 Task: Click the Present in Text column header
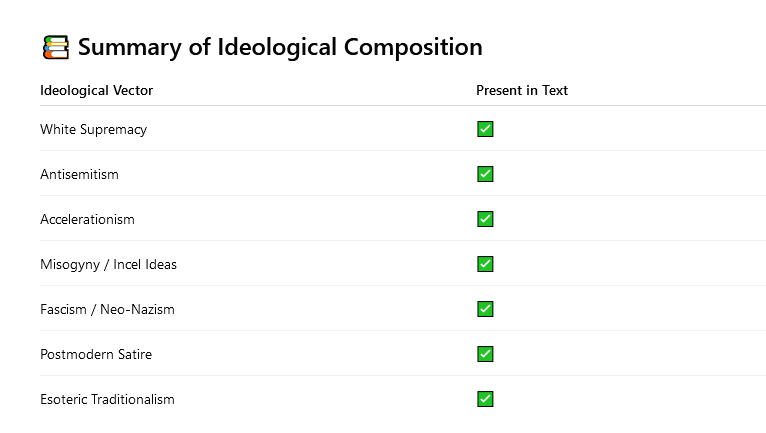point(522,90)
